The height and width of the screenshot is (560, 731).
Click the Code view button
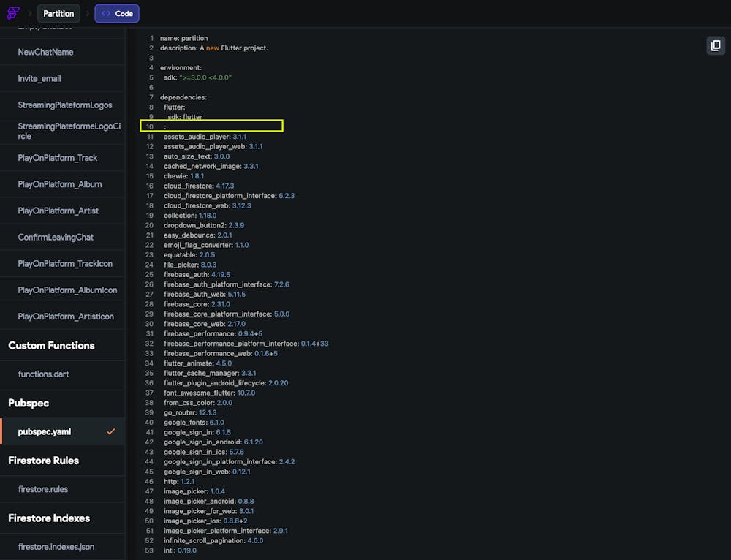(x=117, y=13)
